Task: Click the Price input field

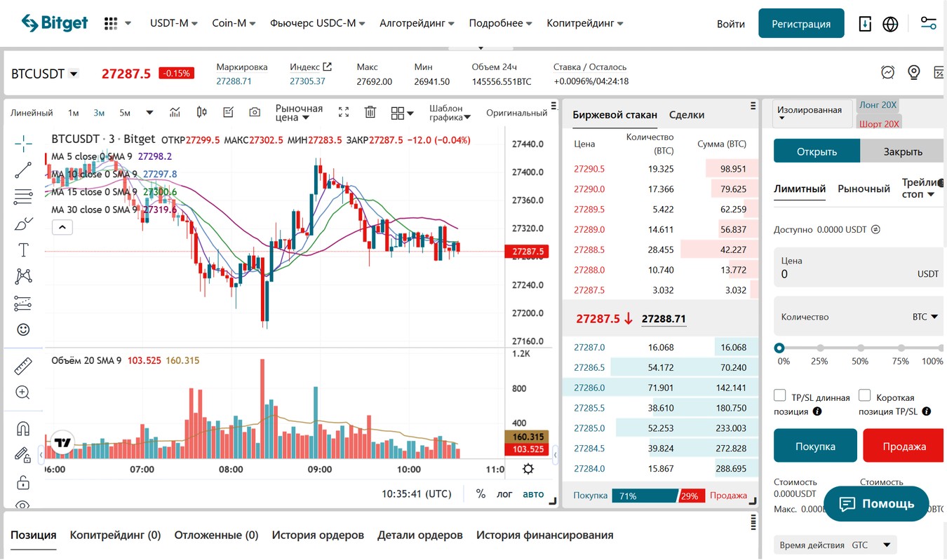Action: point(860,267)
